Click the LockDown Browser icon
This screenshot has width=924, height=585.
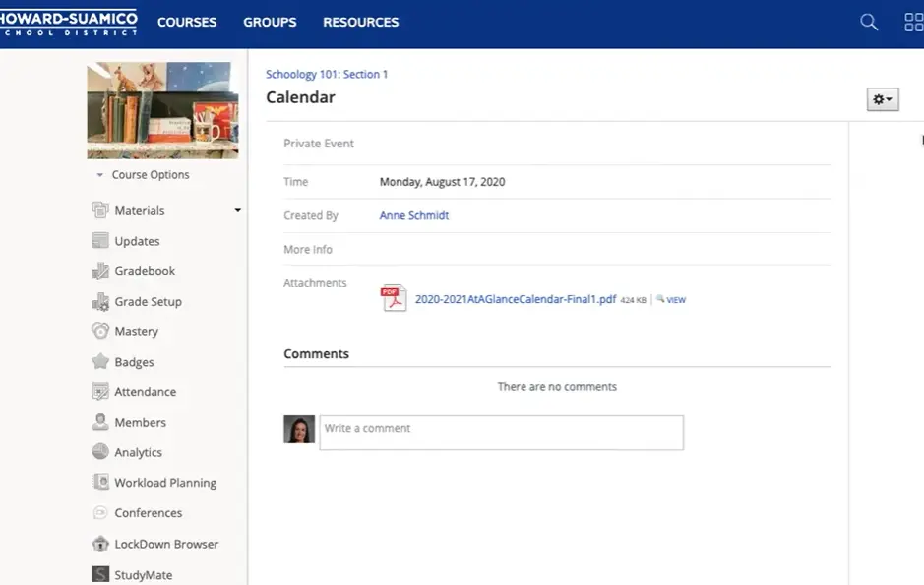(x=100, y=544)
